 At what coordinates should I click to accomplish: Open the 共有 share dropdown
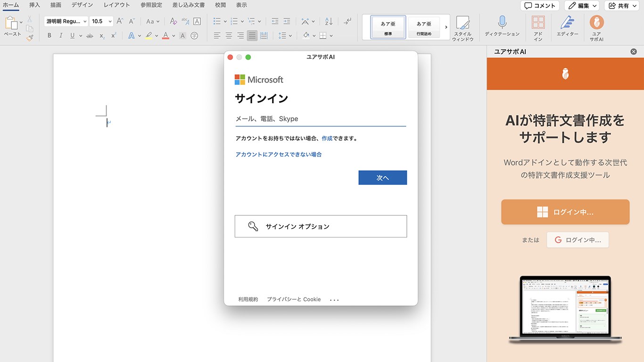621,6
